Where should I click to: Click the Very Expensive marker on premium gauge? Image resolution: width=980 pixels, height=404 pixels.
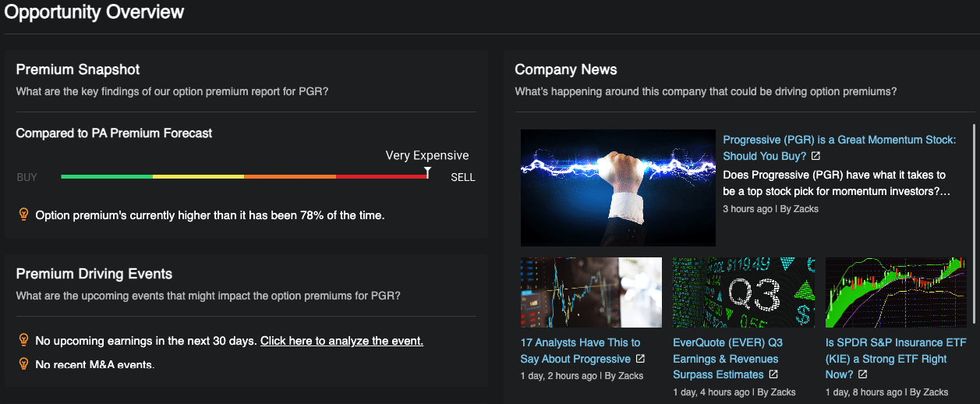[427, 172]
